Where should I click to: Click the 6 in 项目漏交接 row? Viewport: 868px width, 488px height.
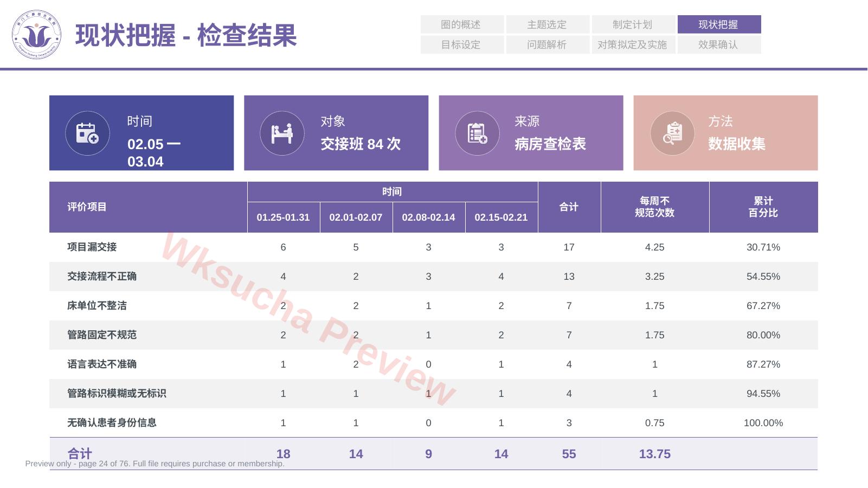[x=283, y=247]
